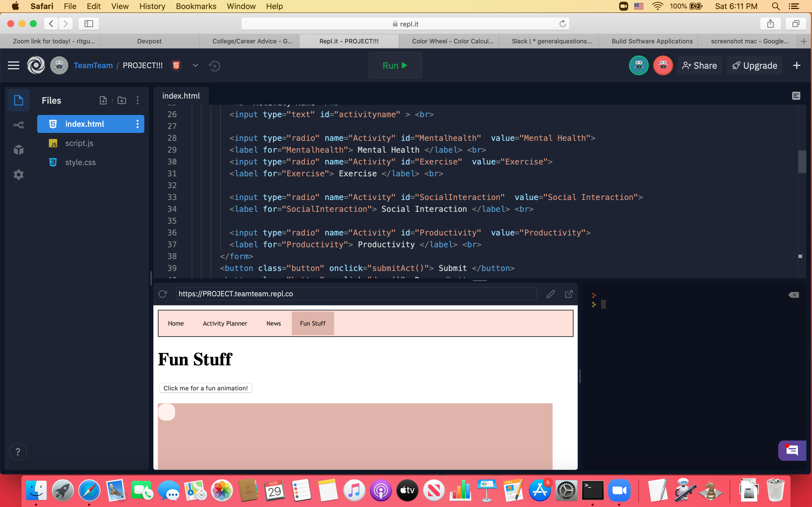The height and width of the screenshot is (507, 812).
Task: Open the three-dot menu for index.html
Action: pos(138,124)
